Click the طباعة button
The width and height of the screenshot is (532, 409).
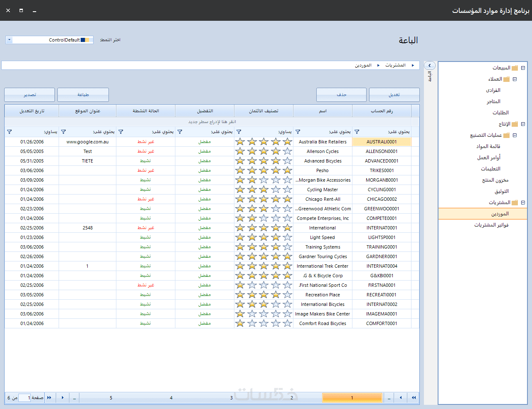(83, 95)
